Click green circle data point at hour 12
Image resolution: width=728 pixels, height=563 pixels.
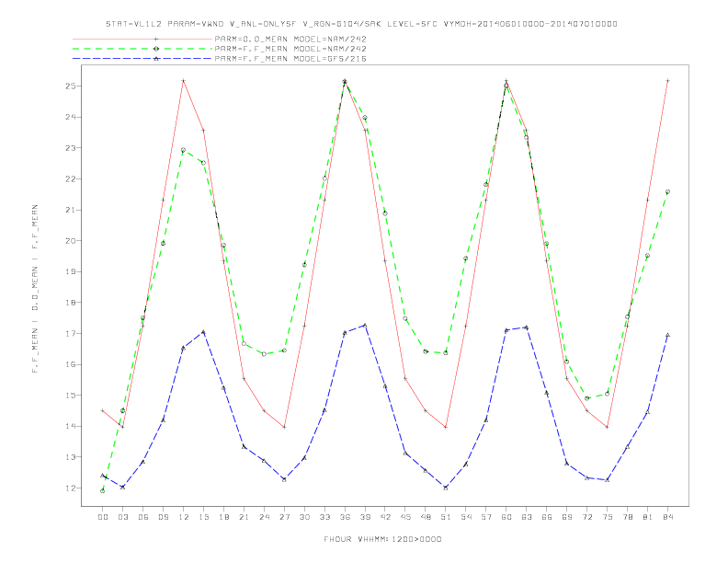click(x=184, y=150)
